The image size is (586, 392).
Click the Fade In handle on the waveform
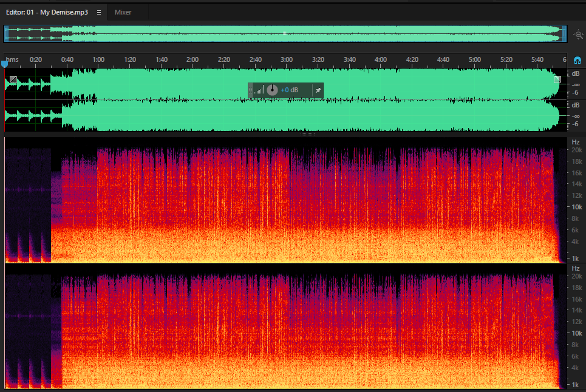click(x=13, y=79)
